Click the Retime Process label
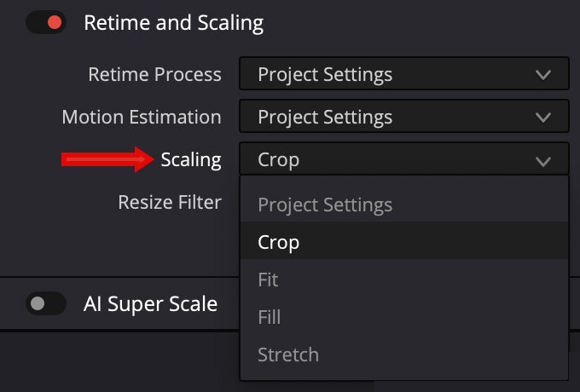This screenshot has width=580, height=392. click(154, 74)
